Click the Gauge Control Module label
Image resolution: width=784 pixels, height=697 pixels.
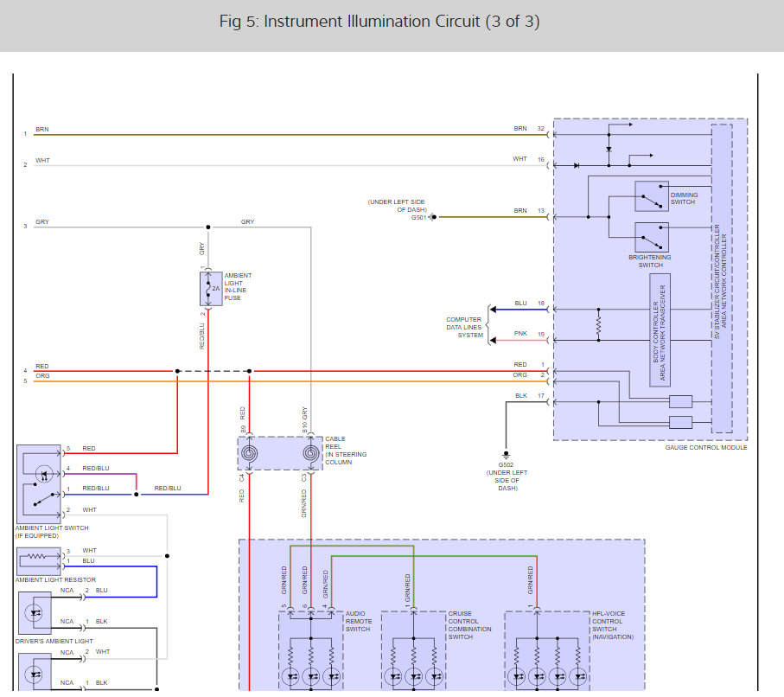pyautogui.click(x=706, y=447)
